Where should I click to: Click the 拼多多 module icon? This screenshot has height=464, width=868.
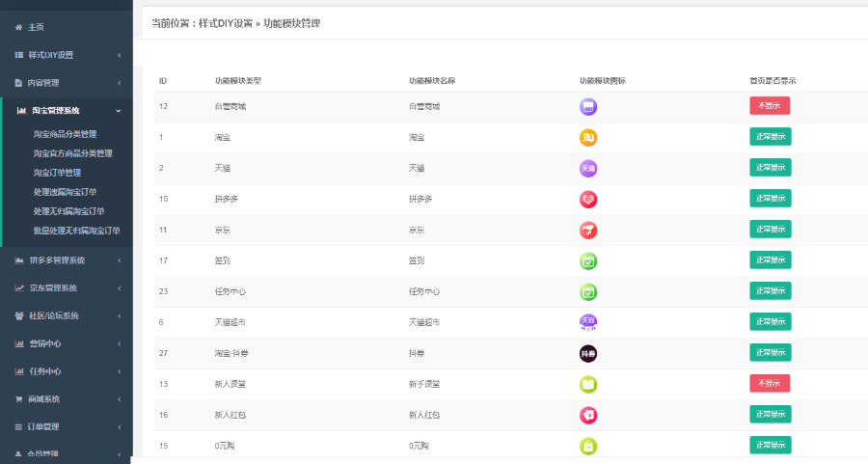[588, 199]
